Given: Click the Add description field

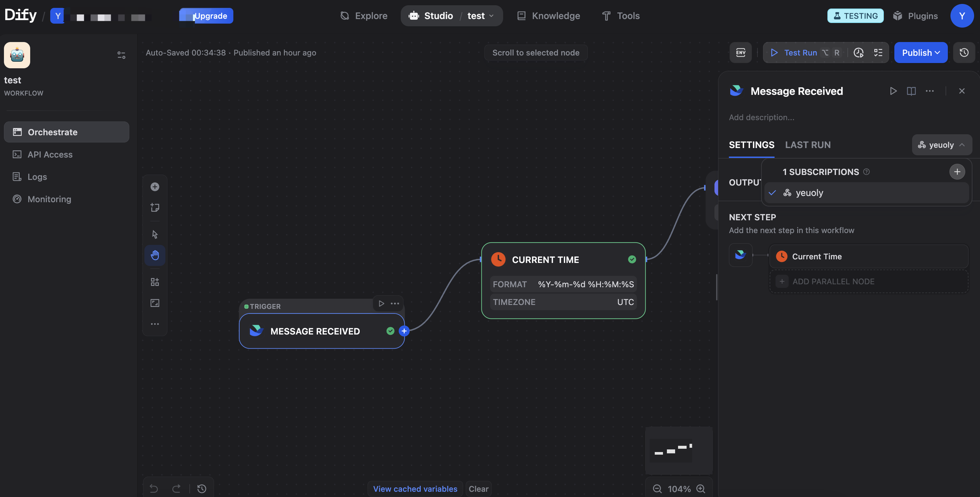Looking at the screenshot, I should click(761, 118).
